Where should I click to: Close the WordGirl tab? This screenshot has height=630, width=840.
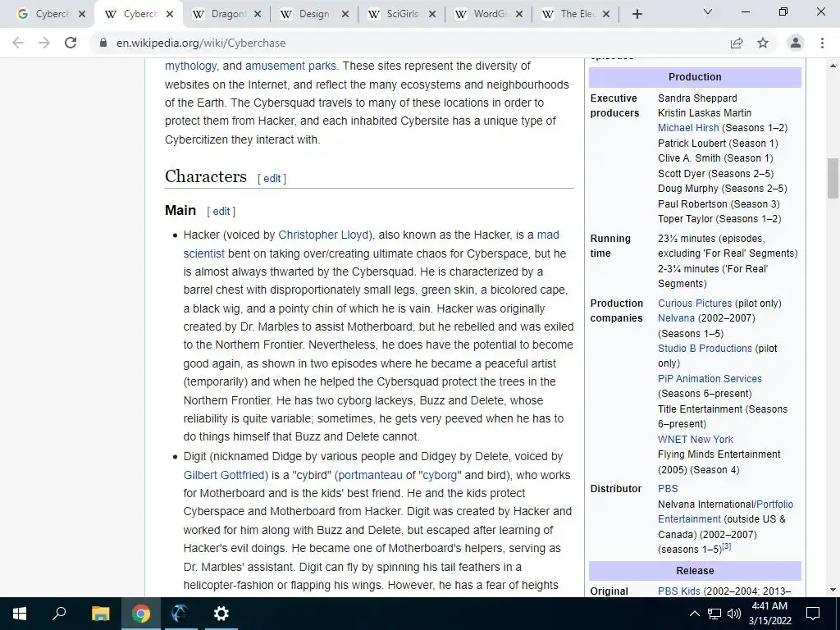(x=519, y=15)
